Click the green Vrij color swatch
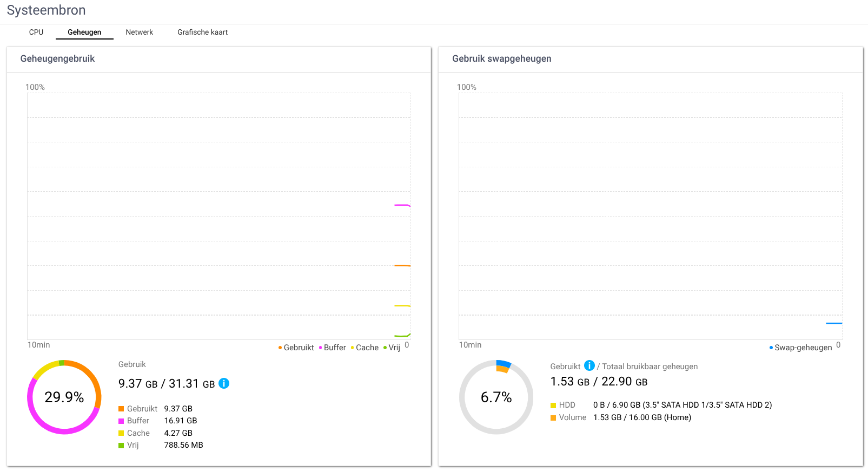Image resolution: width=868 pixels, height=471 pixels. pos(121,446)
